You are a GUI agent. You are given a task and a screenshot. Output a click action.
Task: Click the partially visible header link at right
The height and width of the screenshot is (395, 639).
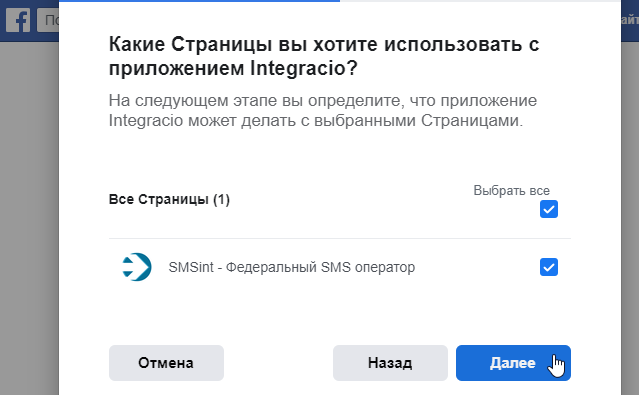click(x=630, y=20)
